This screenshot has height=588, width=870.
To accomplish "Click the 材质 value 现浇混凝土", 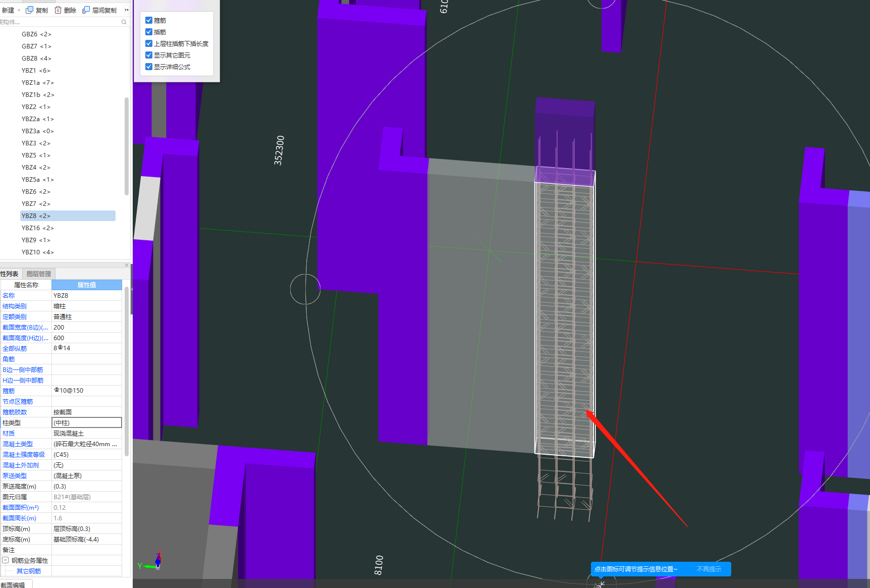I will pos(87,434).
